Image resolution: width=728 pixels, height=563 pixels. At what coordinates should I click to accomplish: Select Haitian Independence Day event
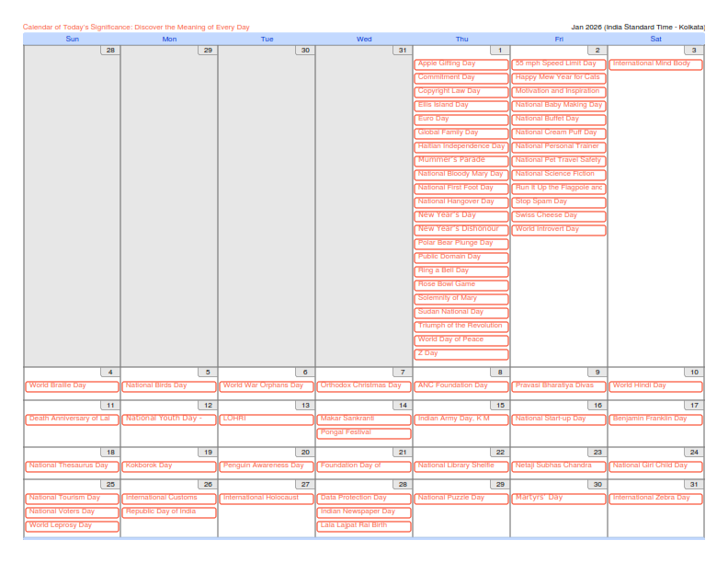click(461, 147)
